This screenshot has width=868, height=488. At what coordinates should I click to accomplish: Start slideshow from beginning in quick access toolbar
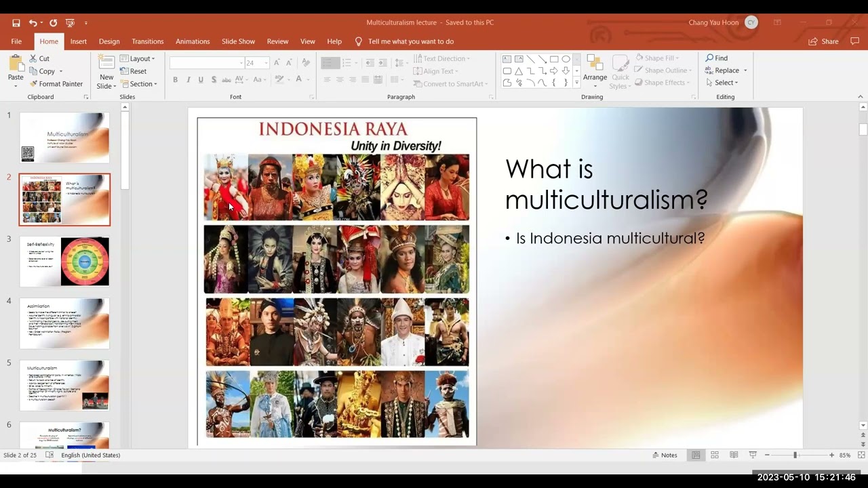pyautogui.click(x=70, y=22)
